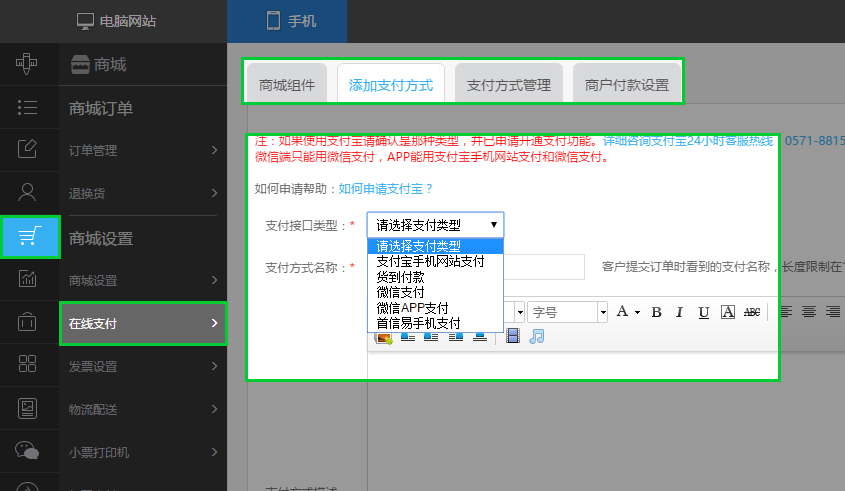Image resolution: width=845 pixels, height=491 pixels.
Task: Click the WeChat chat bubble sidebar icon
Action: pos(29,451)
